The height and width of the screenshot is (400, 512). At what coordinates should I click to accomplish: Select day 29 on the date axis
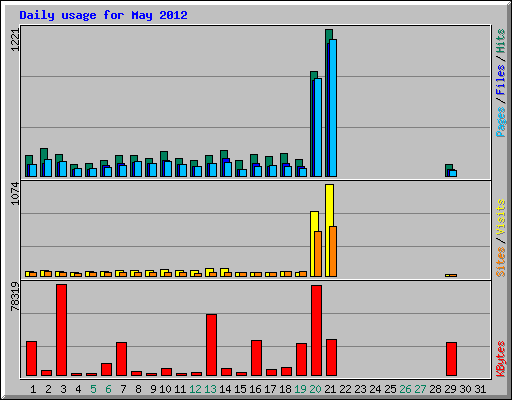450,389
